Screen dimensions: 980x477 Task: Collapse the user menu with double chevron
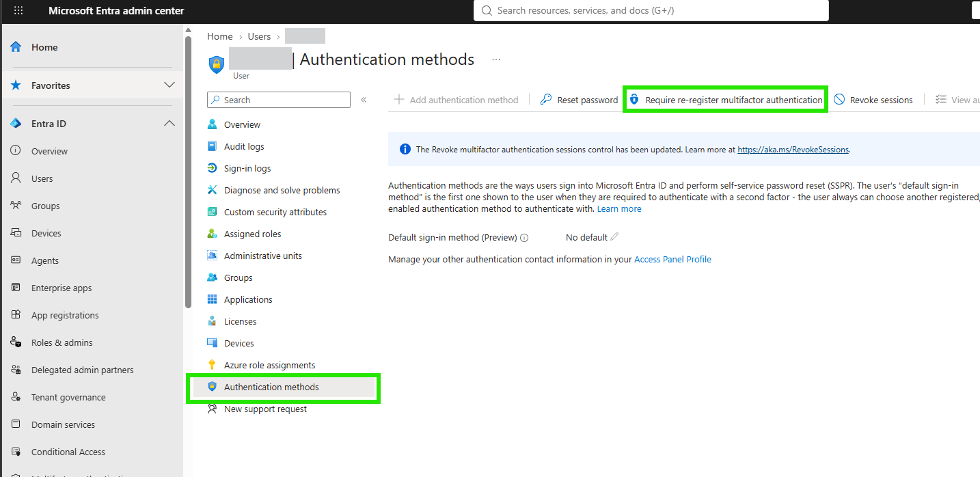tap(364, 100)
